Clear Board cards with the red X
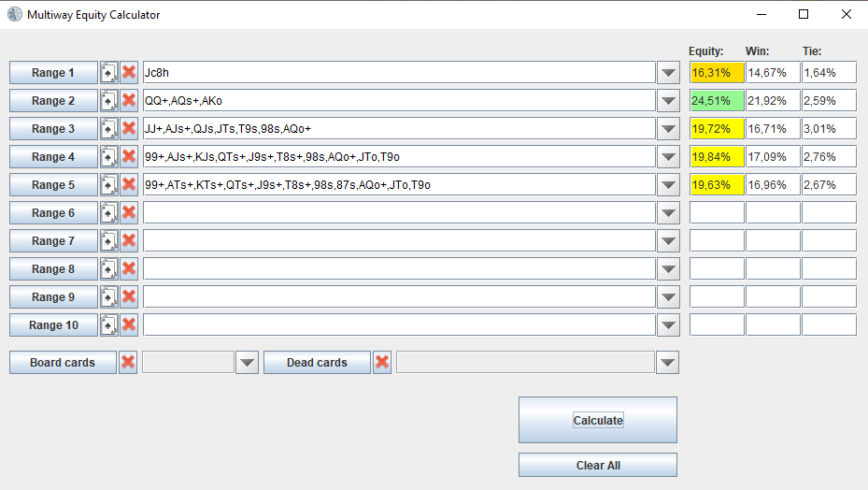 (x=128, y=363)
